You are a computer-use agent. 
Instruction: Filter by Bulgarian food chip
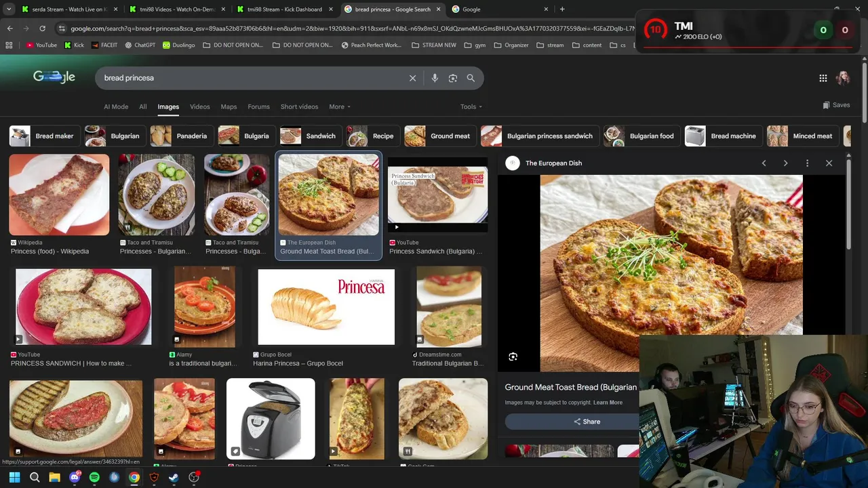642,136
